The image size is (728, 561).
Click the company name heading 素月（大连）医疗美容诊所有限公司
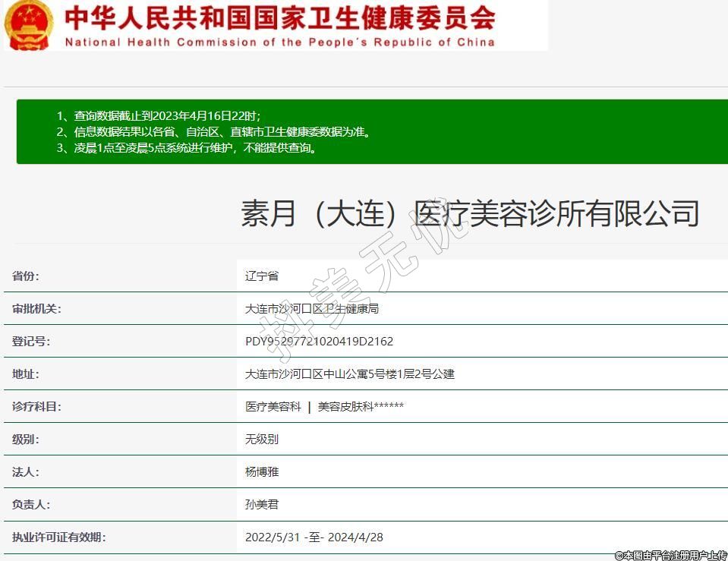470,213
